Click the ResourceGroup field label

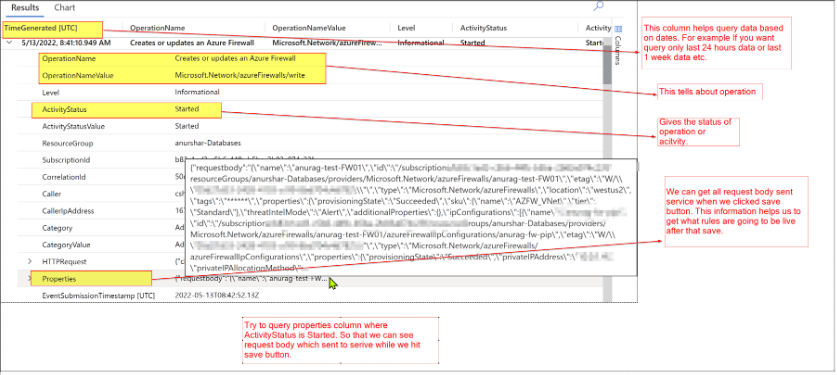click(68, 143)
